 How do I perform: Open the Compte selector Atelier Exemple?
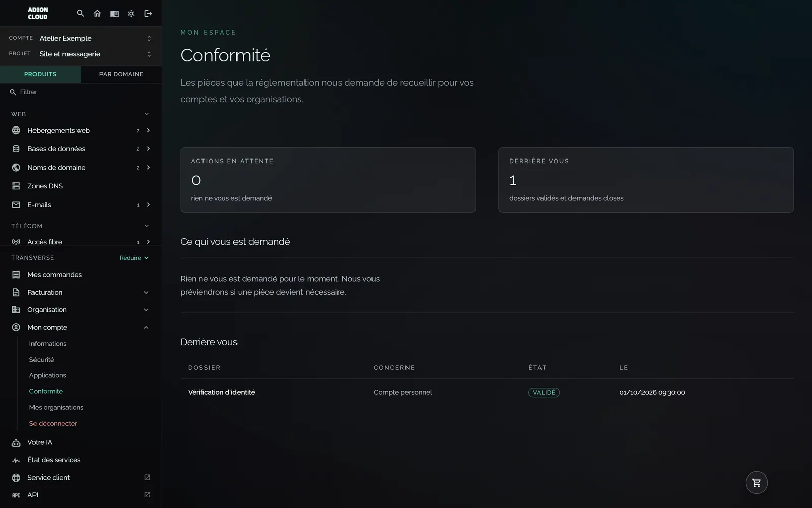point(81,38)
